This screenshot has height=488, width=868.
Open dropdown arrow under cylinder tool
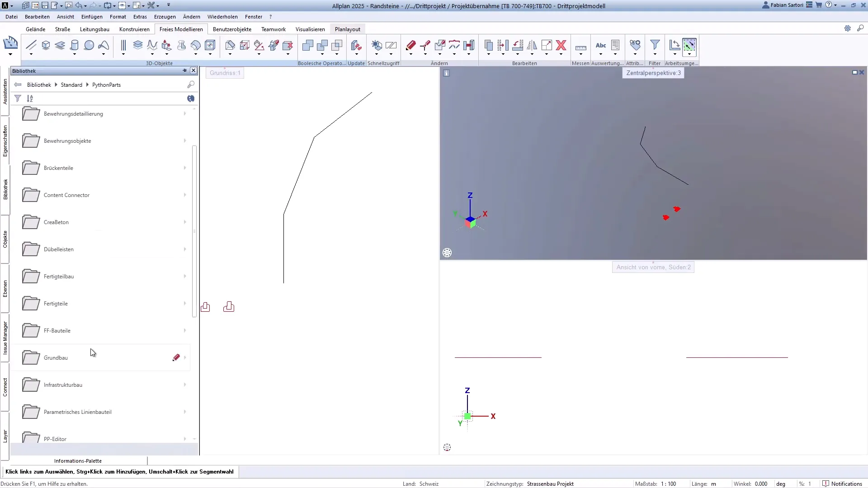click(x=75, y=55)
